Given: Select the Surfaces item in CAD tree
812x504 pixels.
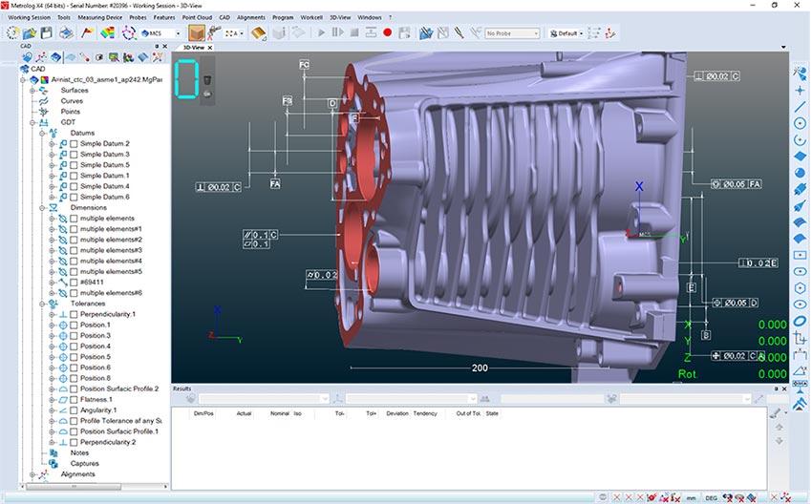Looking at the screenshot, I should point(75,90).
